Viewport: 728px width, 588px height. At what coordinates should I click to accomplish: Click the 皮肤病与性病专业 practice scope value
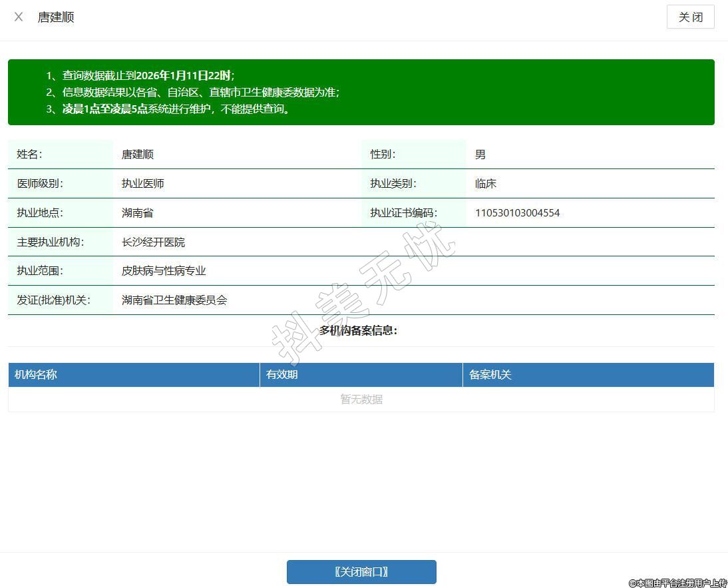pyautogui.click(x=164, y=271)
